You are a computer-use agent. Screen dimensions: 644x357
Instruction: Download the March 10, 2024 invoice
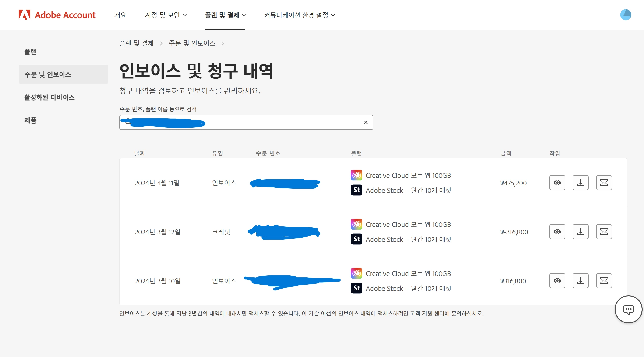point(580,281)
